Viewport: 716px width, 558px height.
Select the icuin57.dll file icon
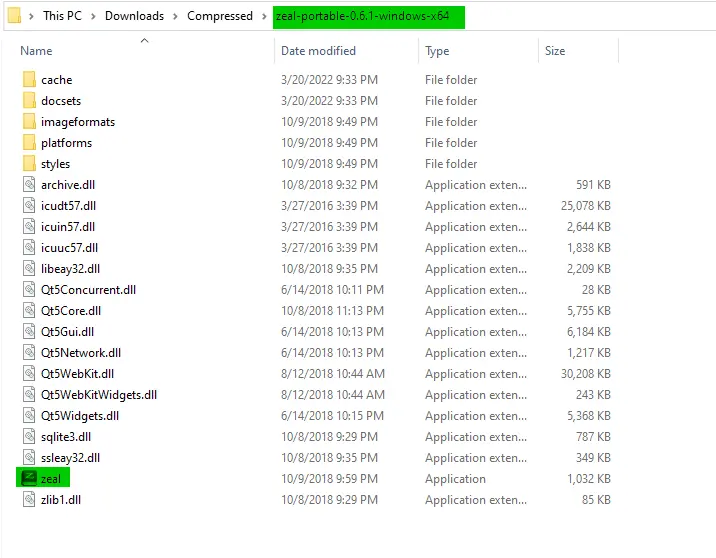click(29, 226)
